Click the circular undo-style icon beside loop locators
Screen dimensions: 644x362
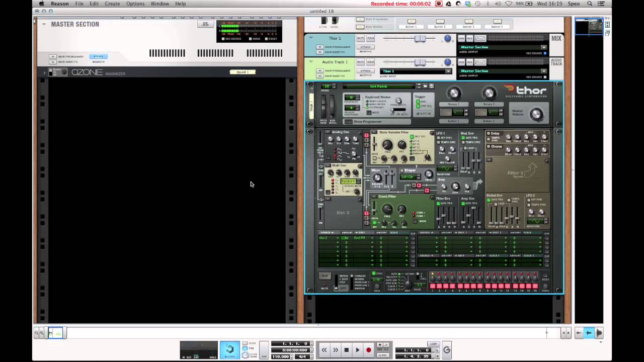click(x=446, y=350)
